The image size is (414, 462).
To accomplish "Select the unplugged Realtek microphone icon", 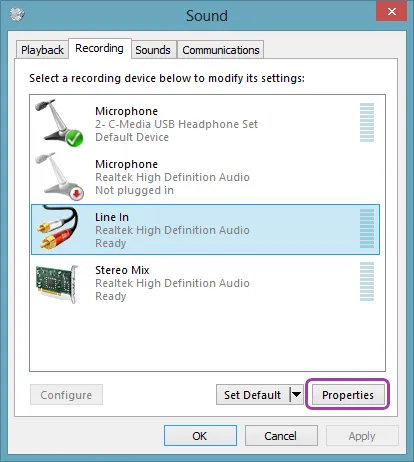I will point(60,176).
